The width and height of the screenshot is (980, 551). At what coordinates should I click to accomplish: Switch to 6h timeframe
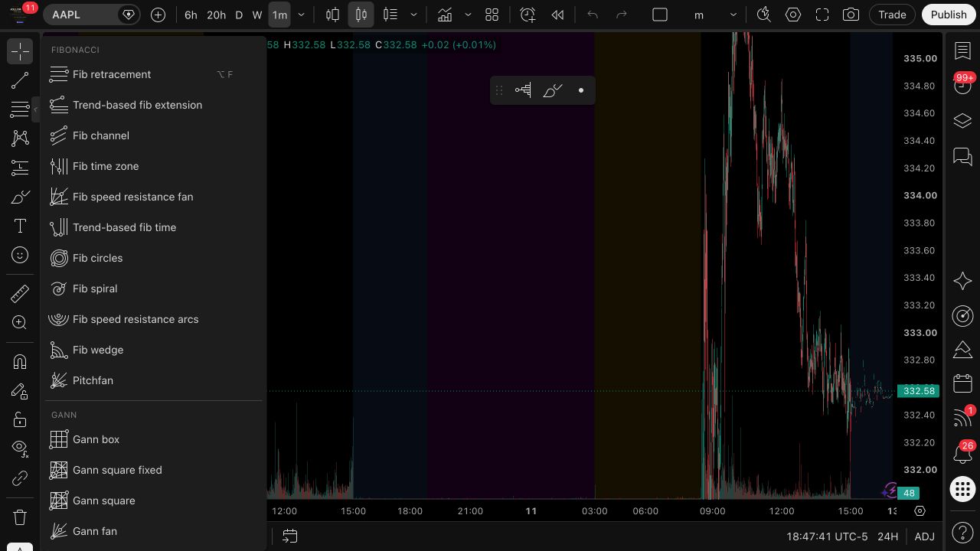coord(191,15)
